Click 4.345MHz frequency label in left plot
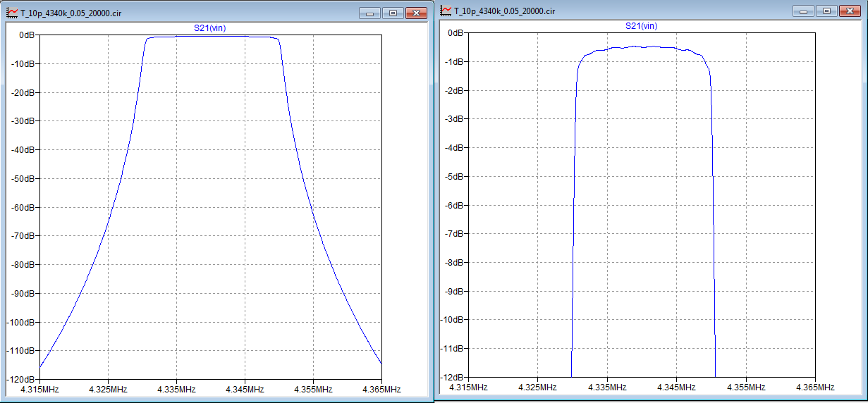This screenshot has height=403, width=868. pyautogui.click(x=245, y=389)
